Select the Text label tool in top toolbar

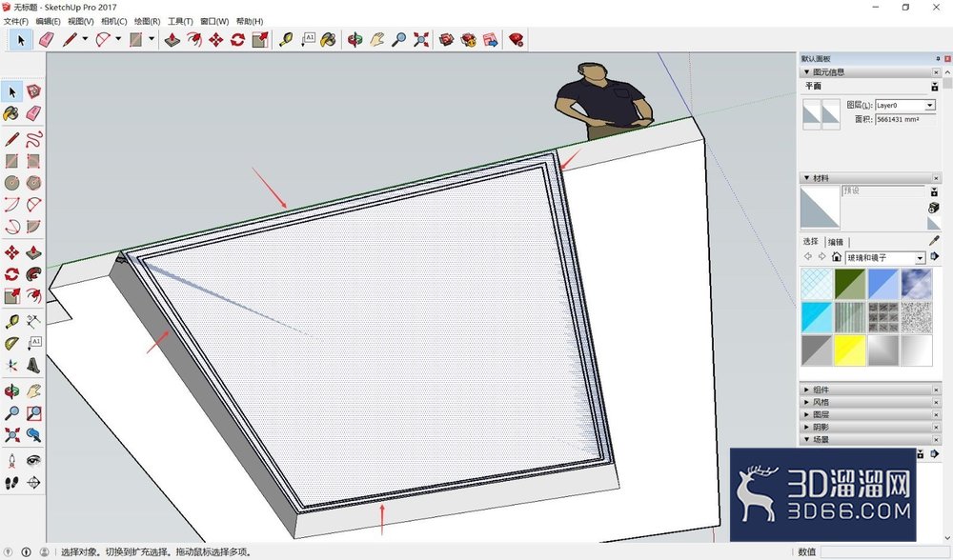point(308,40)
